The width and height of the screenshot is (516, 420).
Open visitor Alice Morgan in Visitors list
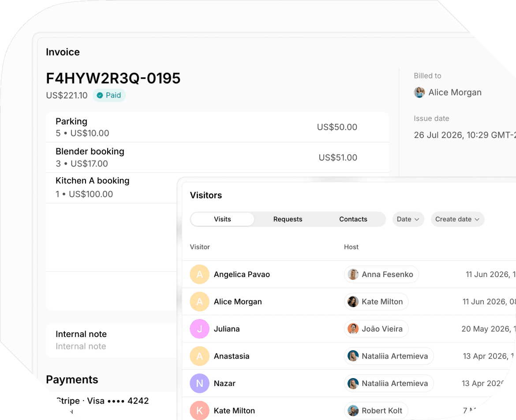[x=238, y=302]
